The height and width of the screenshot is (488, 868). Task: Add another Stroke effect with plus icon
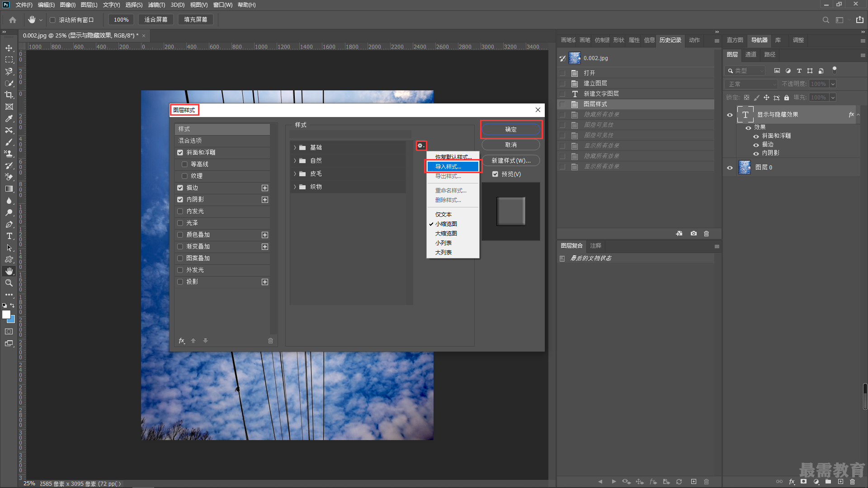click(x=265, y=188)
